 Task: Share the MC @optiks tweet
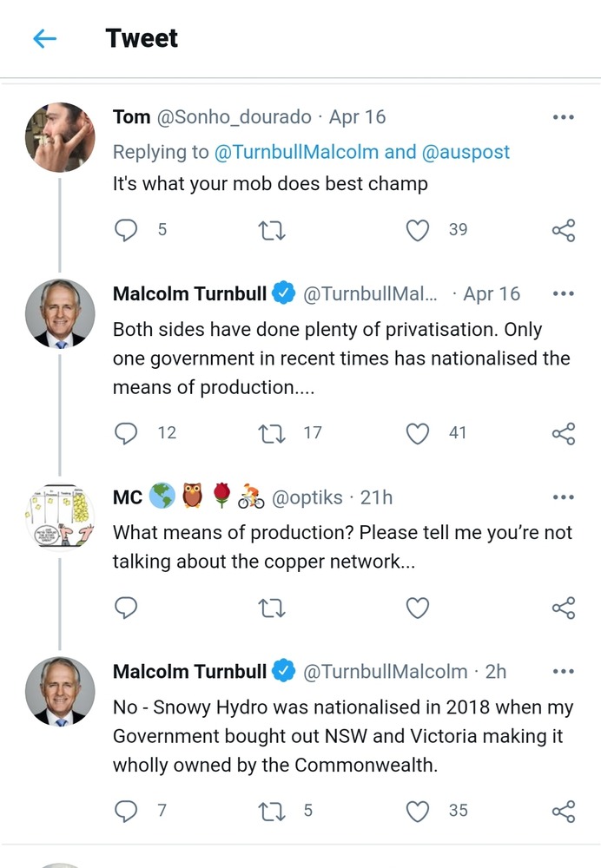tap(564, 608)
